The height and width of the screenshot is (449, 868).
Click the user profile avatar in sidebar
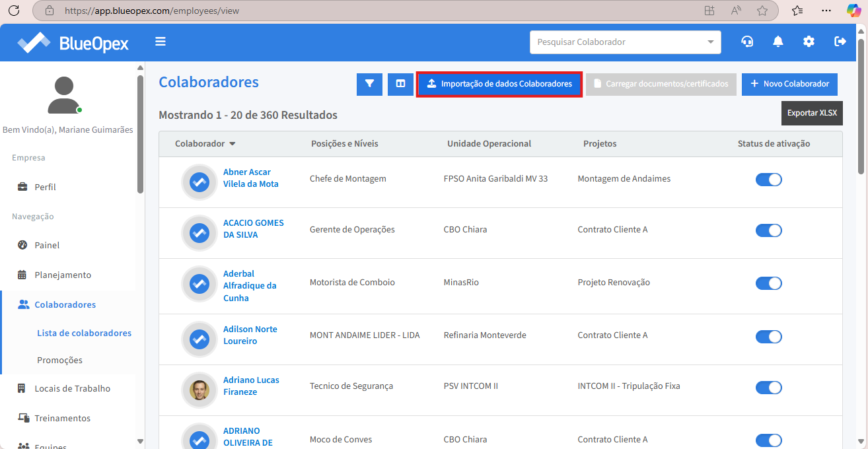click(x=64, y=95)
